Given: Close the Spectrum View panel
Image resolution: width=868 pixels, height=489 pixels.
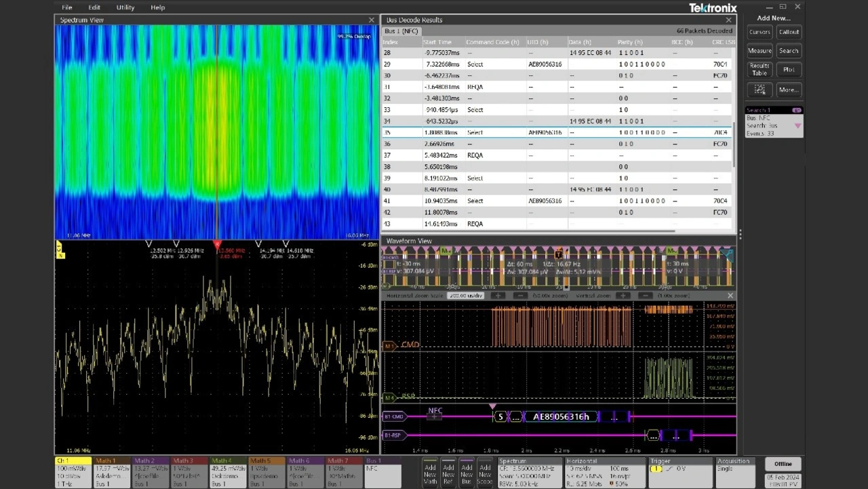Looking at the screenshot, I should [371, 20].
